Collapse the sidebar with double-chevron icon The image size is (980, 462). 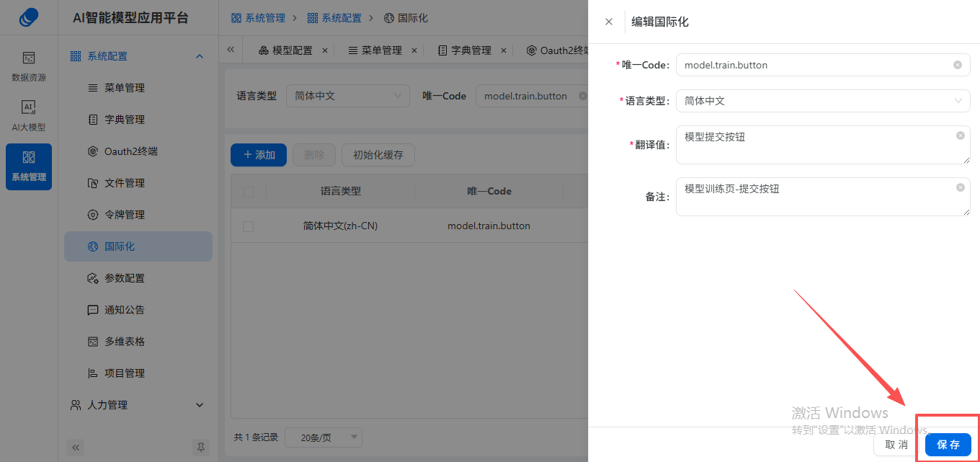(x=76, y=448)
